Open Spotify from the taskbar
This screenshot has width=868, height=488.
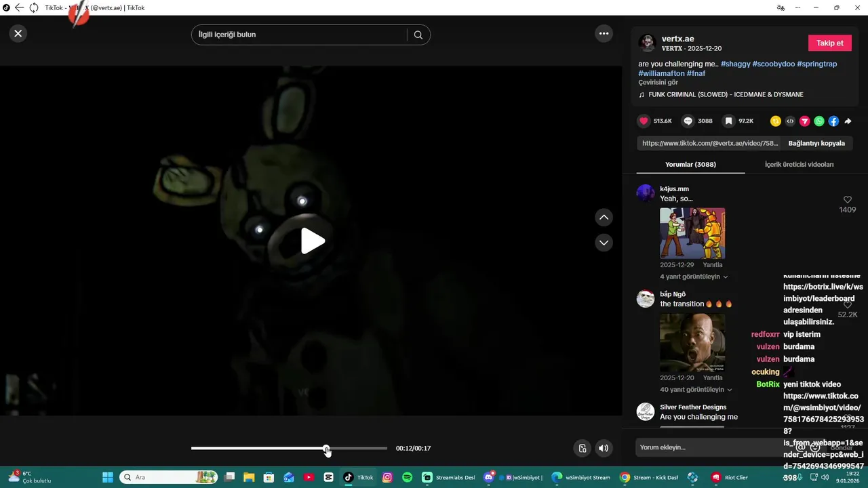[x=407, y=477]
